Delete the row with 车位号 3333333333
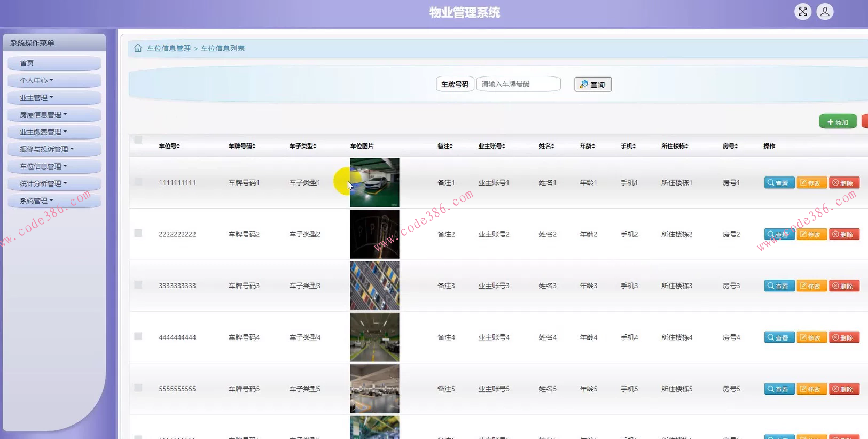The width and height of the screenshot is (868, 439). coord(844,286)
